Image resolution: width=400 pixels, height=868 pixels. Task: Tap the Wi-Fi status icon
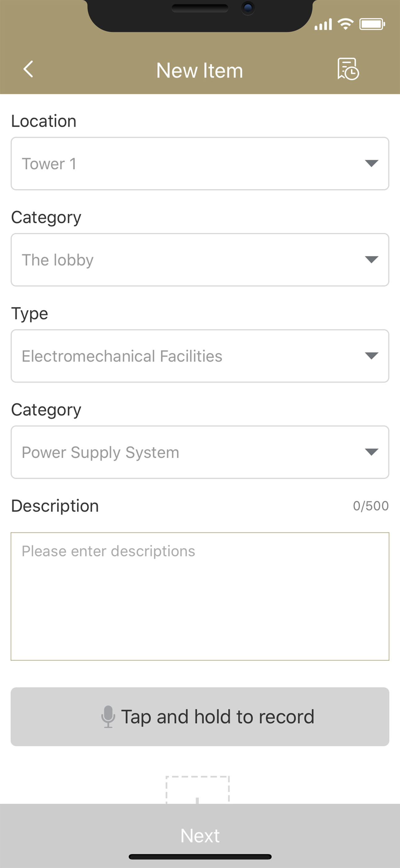click(345, 24)
